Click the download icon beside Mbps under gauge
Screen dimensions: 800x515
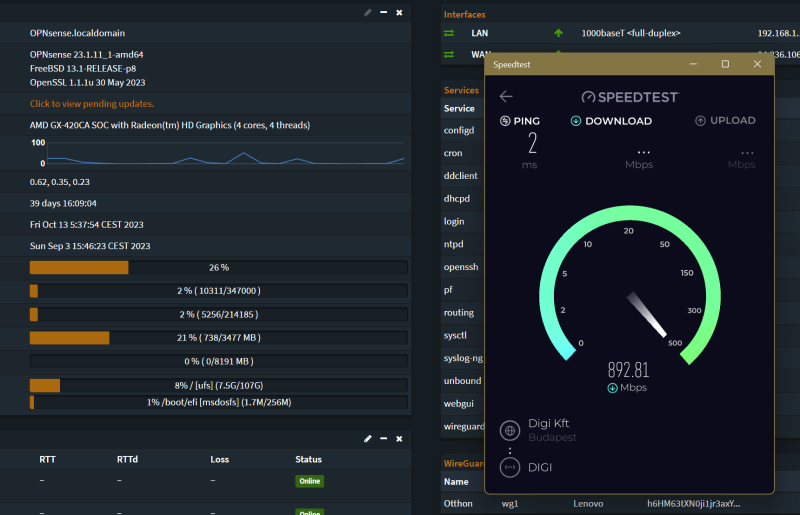click(612, 388)
